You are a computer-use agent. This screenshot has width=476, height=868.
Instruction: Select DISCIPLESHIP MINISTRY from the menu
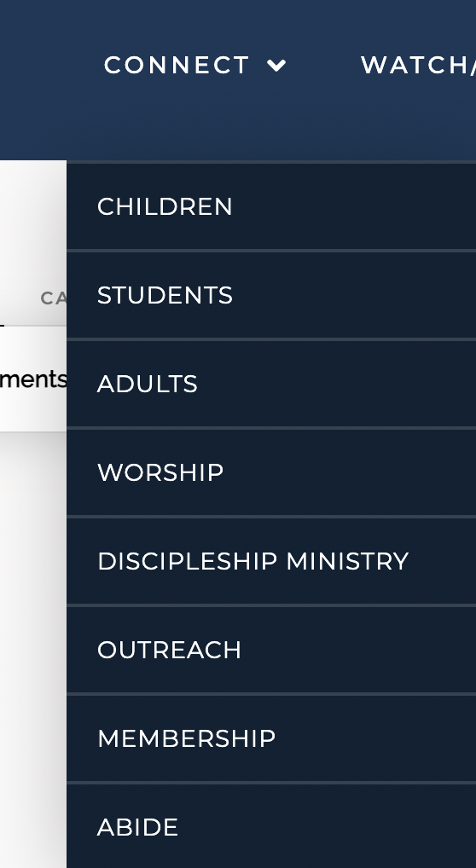click(271, 561)
